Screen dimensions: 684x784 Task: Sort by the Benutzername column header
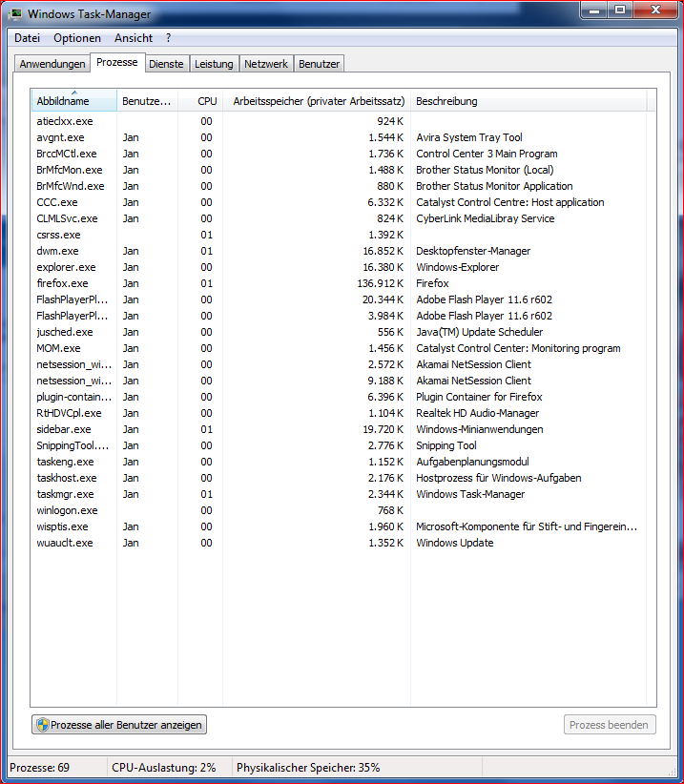coord(147,100)
